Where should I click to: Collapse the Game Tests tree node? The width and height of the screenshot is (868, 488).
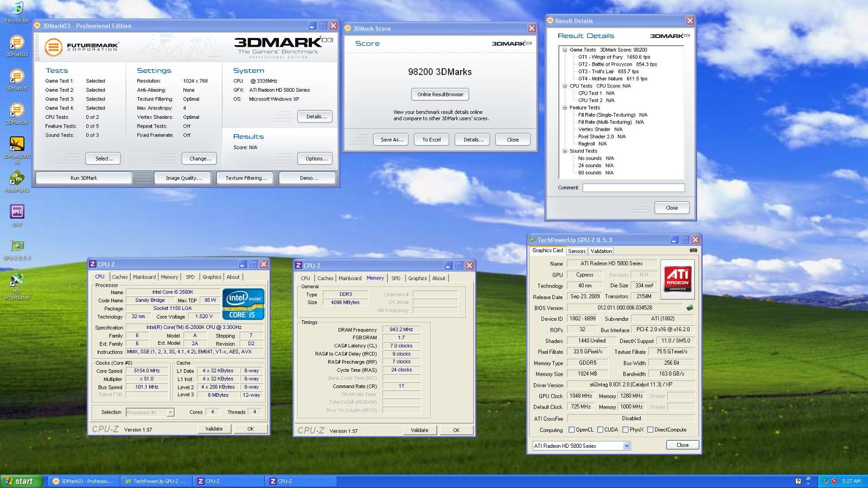[x=565, y=50]
